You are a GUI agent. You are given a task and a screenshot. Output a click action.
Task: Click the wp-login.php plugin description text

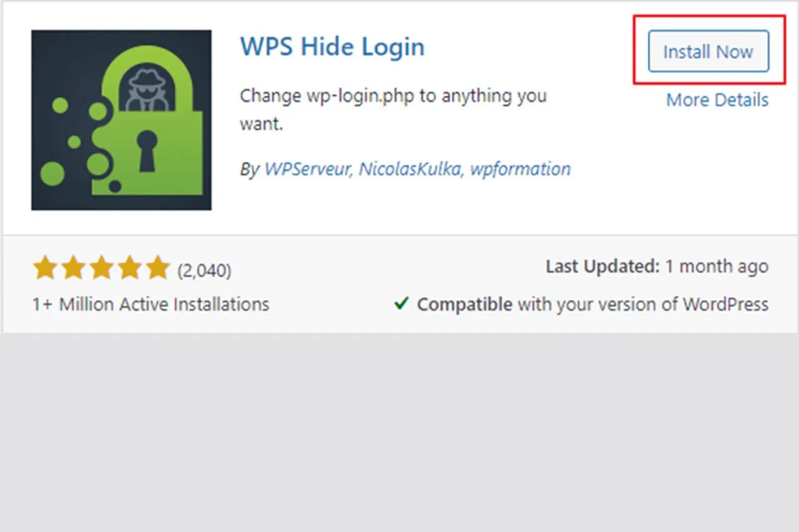coord(393,109)
